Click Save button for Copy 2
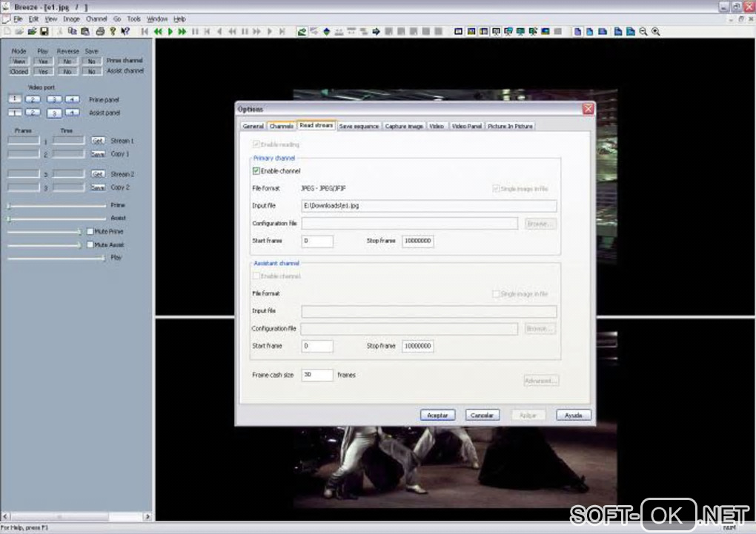 [98, 187]
